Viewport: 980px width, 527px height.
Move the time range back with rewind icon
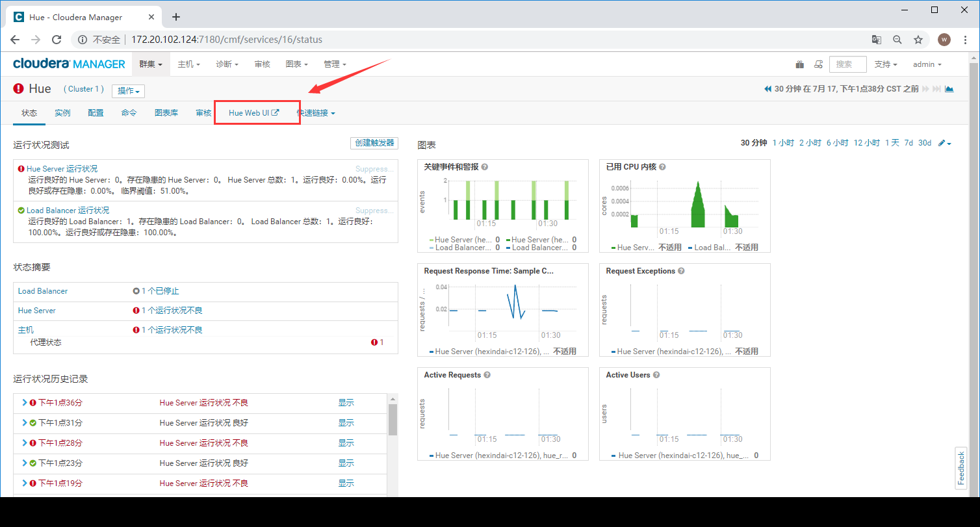click(768, 89)
